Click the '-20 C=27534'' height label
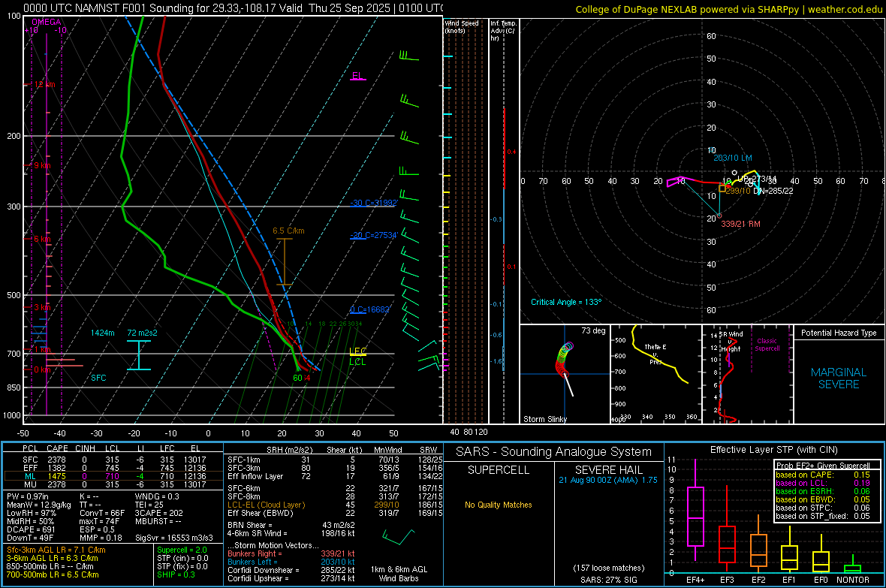886x588 pixels. (x=374, y=235)
